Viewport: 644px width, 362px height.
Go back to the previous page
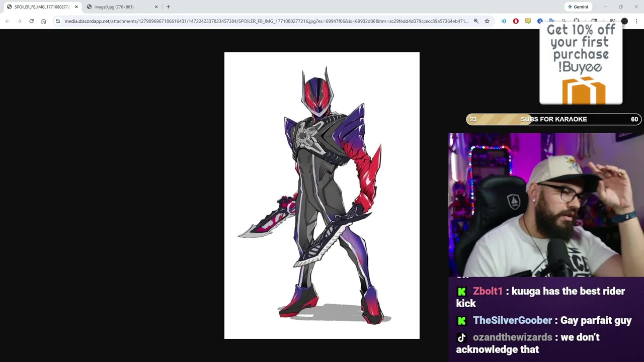click(x=8, y=21)
